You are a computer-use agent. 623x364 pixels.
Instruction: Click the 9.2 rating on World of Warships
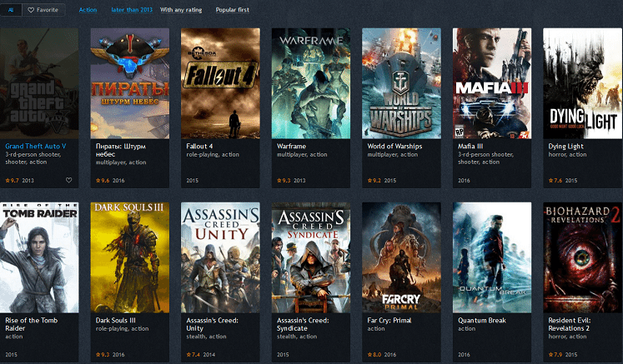(x=374, y=180)
